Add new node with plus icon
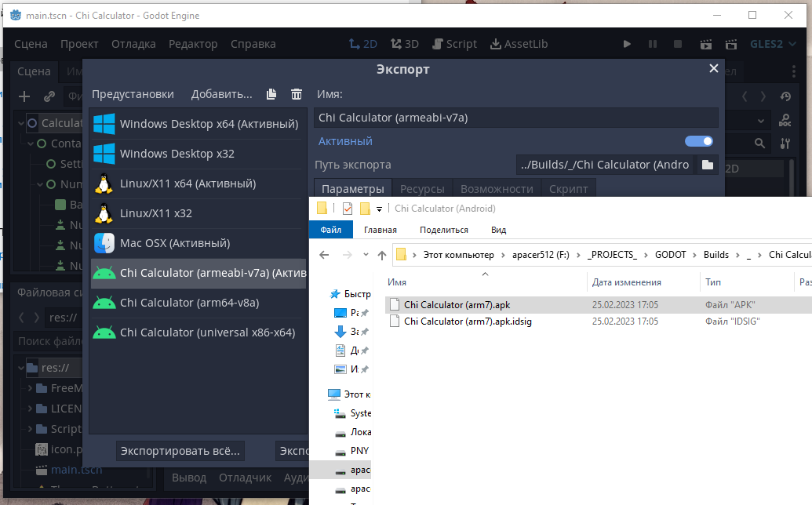Screen dimensions: 812x505 [24, 96]
